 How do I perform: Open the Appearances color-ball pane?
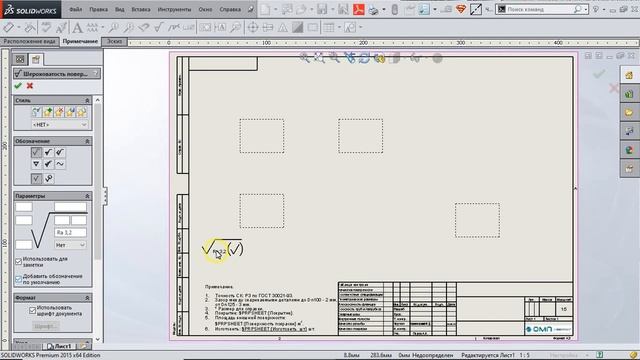[x=629, y=150]
